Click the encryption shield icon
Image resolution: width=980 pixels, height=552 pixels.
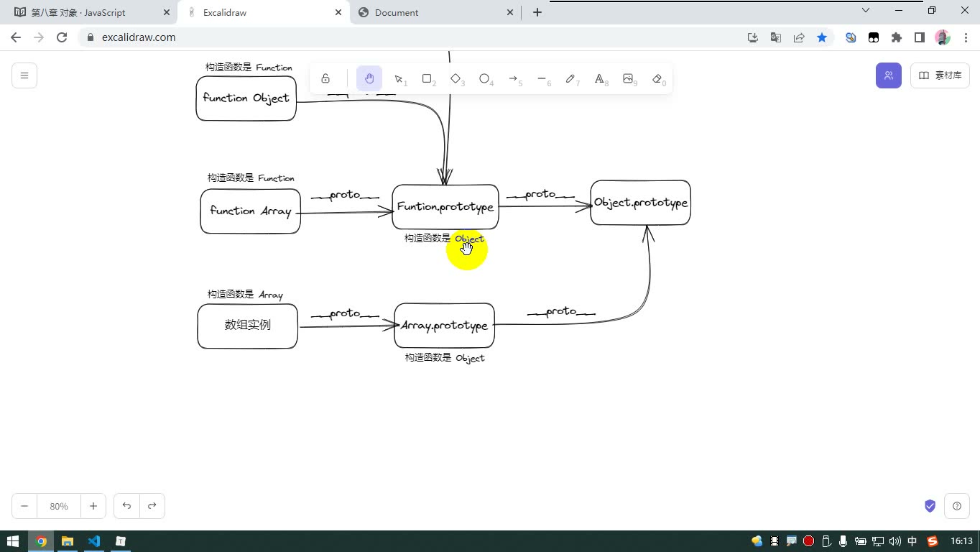point(930,506)
